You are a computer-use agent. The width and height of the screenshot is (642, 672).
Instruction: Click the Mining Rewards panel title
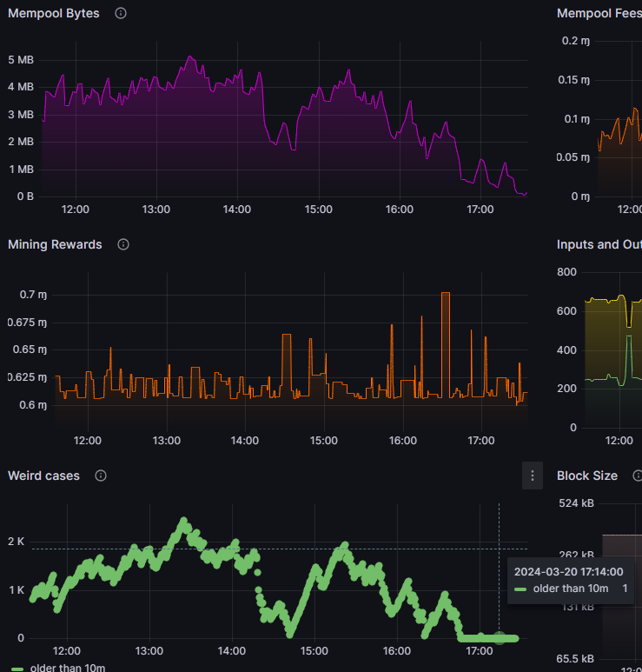point(55,244)
